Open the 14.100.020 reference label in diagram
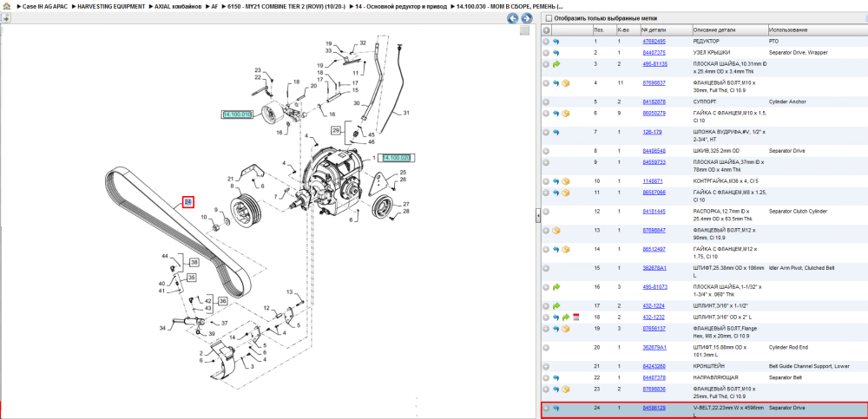Image resolution: width=868 pixels, height=419 pixels. 398,158
